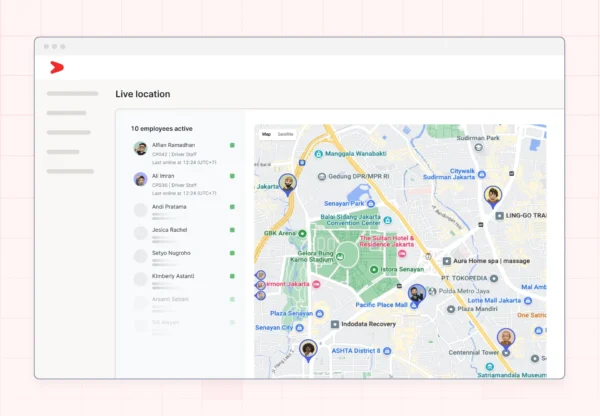Click Balai Sidang Jakarta Convention Center marker

tap(388, 220)
